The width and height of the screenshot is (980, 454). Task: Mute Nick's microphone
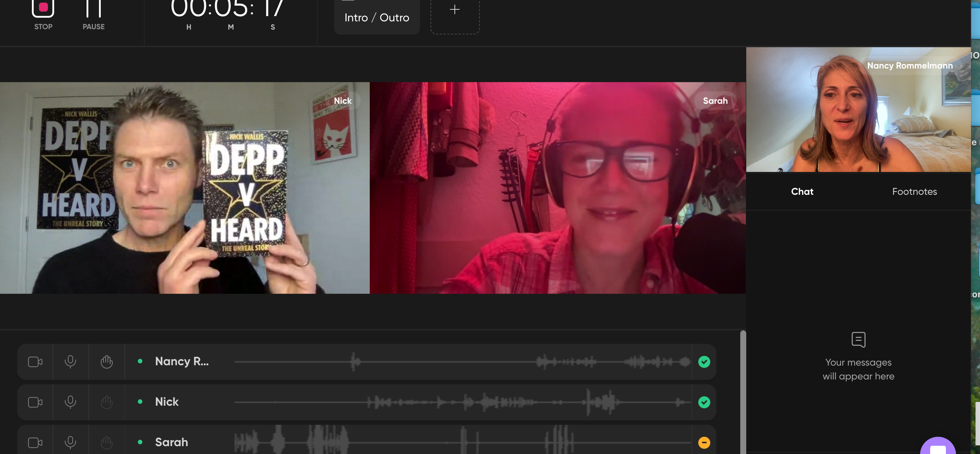(70, 402)
